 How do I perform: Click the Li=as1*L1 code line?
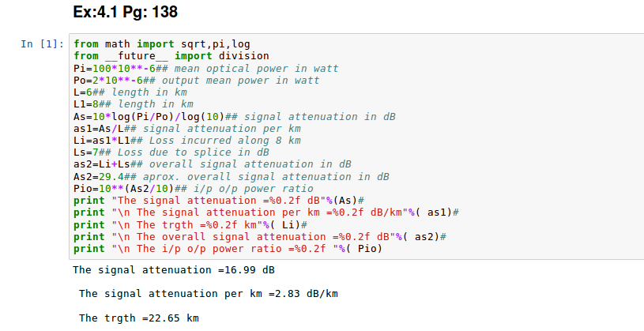click(186, 141)
